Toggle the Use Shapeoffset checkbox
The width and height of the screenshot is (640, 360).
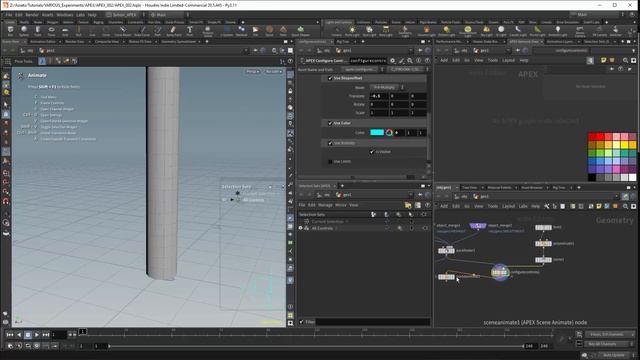click(330, 78)
